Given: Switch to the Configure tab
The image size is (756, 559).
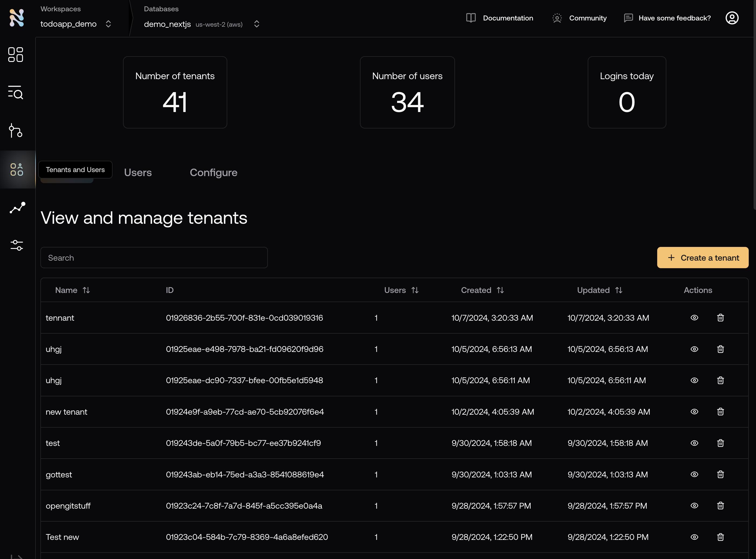Looking at the screenshot, I should coord(213,173).
